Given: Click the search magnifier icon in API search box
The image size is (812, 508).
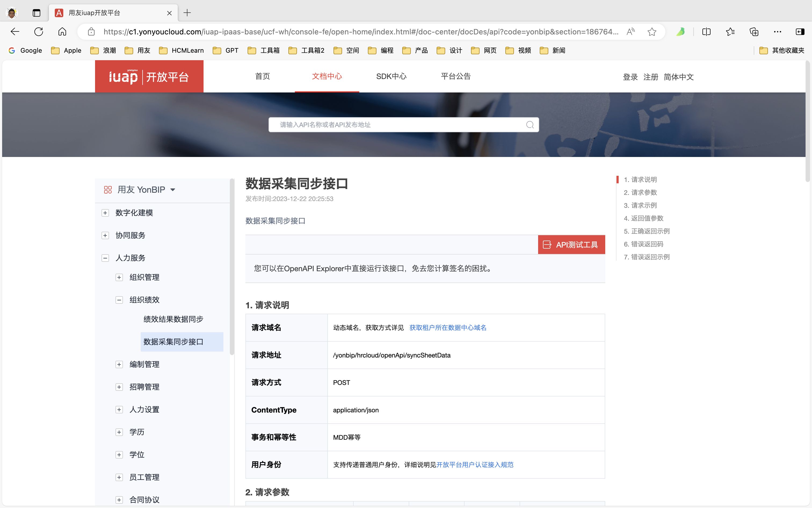Looking at the screenshot, I should pos(530,125).
